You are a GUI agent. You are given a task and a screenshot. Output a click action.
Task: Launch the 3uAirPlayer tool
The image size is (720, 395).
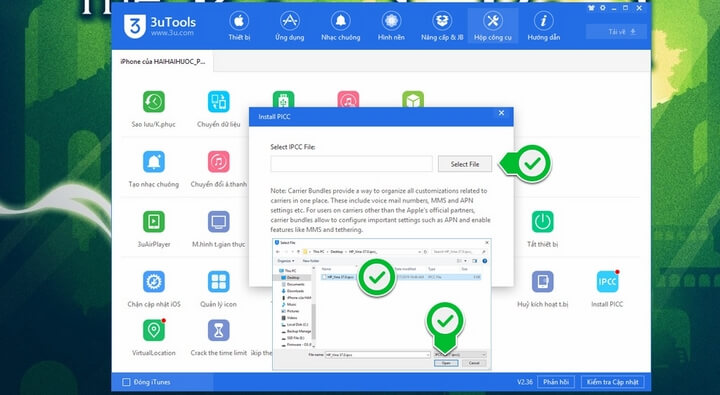click(153, 230)
